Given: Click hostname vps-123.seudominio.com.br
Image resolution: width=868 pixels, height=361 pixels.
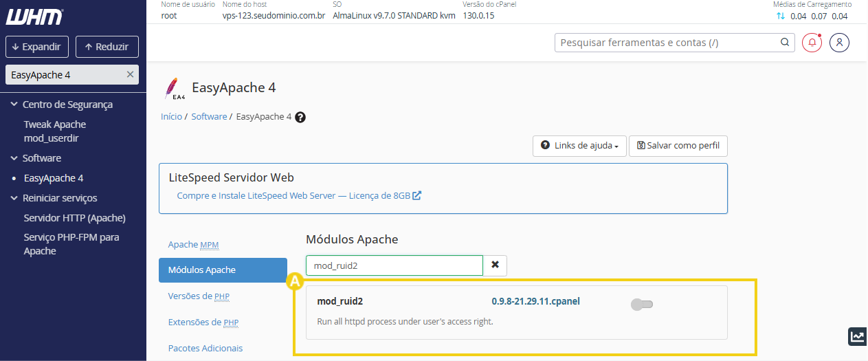Looking at the screenshot, I should pos(274,16).
